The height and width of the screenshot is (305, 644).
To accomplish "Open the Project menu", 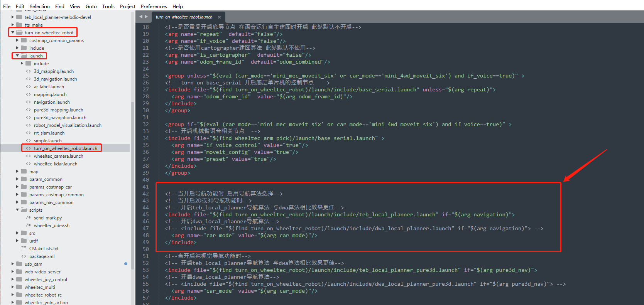I will tap(128, 6).
